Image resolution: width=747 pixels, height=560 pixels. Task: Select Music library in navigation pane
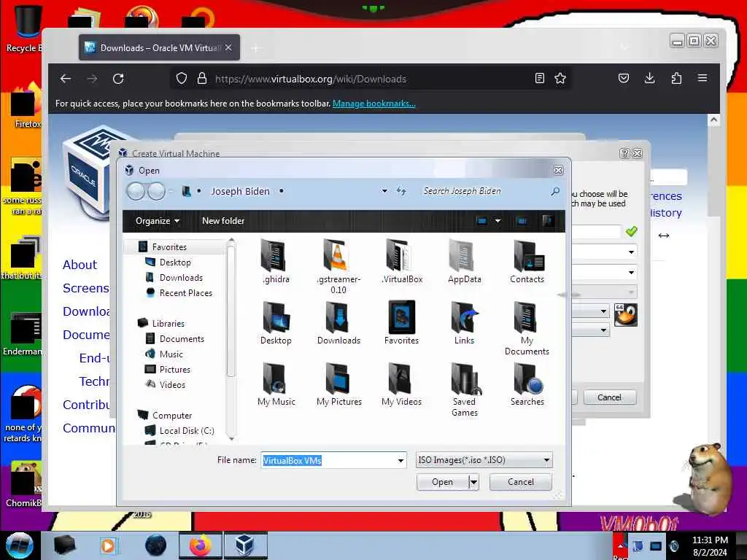[171, 354]
